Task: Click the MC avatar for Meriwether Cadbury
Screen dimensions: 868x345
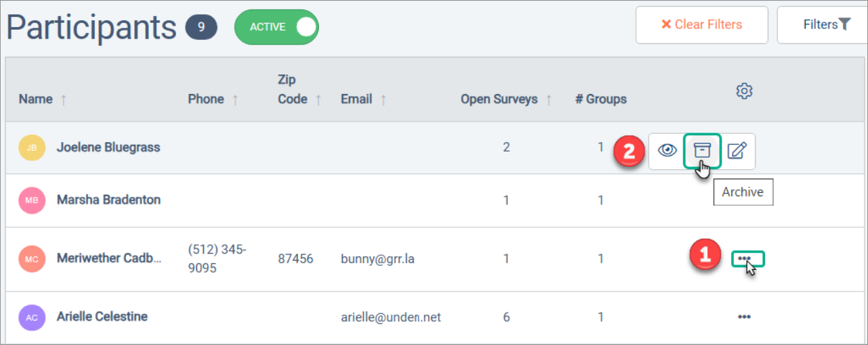Action: coord(32,258)
